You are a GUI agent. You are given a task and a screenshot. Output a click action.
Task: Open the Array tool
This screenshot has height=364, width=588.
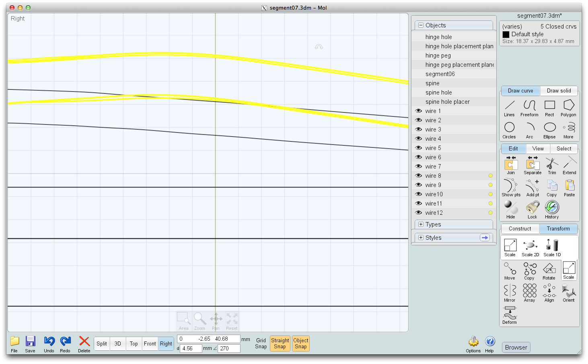click(x=530, y=293)
